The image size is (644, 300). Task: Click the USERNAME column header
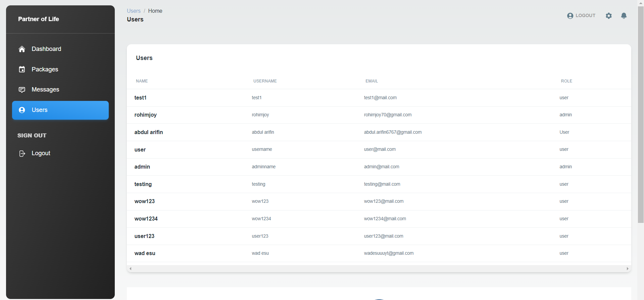pos(265,81)
